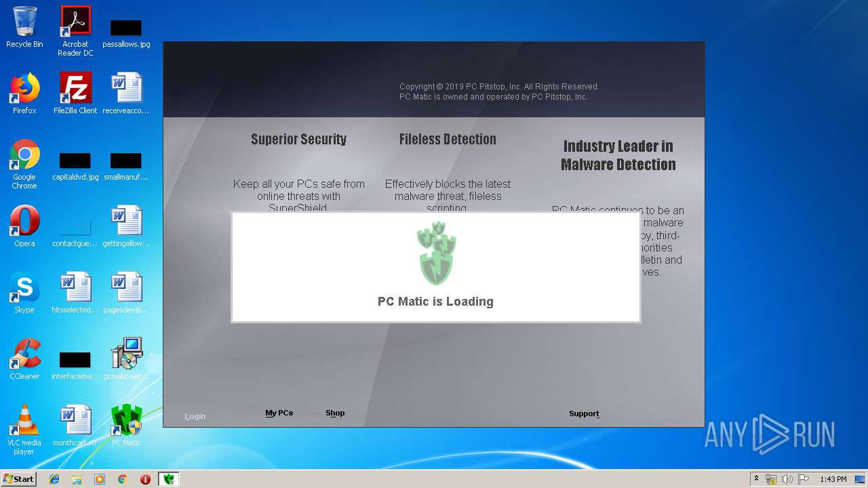Select gettingallow... Word document
Screen dimensions: 868x488
[x=126, y=226]
